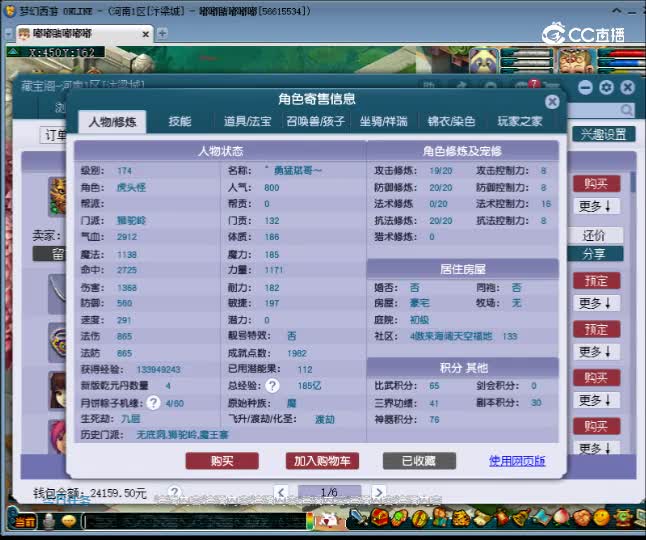Click the search magnifier in 藏宝阁 window
Viewport: 646px width, 540px height.
point(626,110)
